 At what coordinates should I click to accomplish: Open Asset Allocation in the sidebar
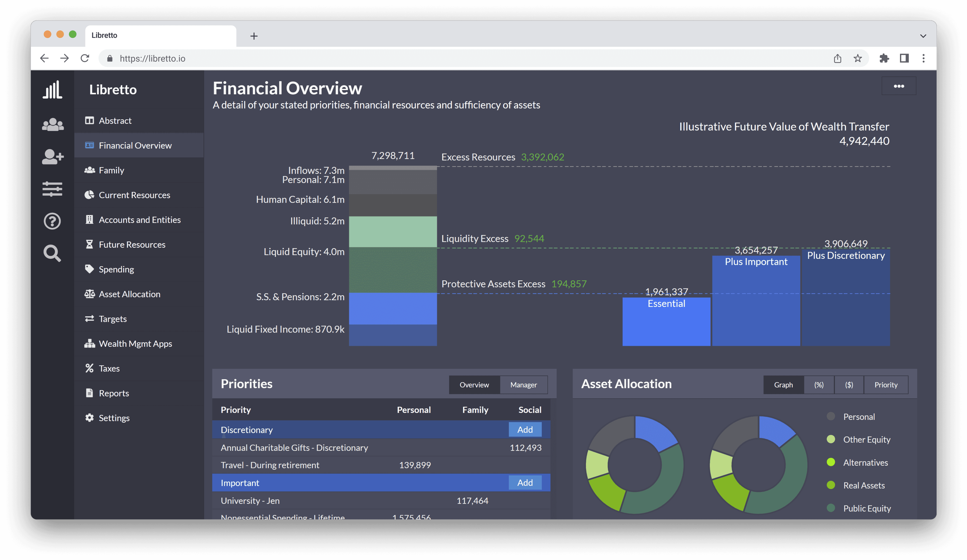click(129, 294)
